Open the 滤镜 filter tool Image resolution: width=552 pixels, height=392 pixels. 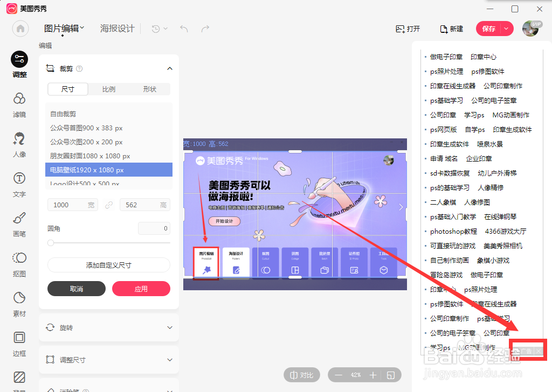pyautogui.click(x=19, y=105)
